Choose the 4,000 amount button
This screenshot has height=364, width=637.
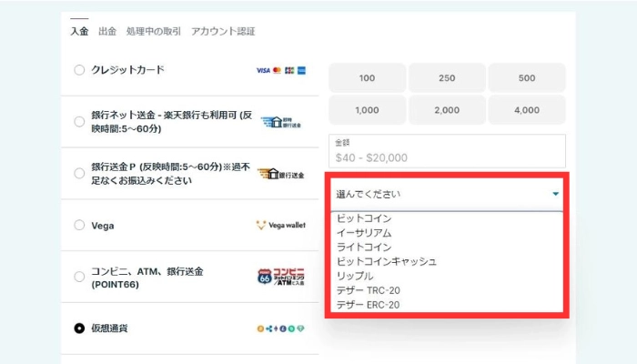click(527, 110)
